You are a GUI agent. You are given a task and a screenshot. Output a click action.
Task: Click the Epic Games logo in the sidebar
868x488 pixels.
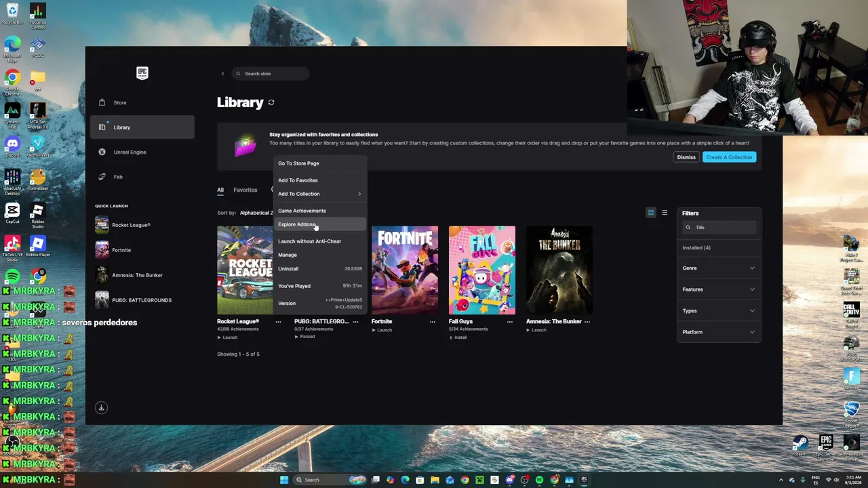pyautogui.click(x=142, y=73)
